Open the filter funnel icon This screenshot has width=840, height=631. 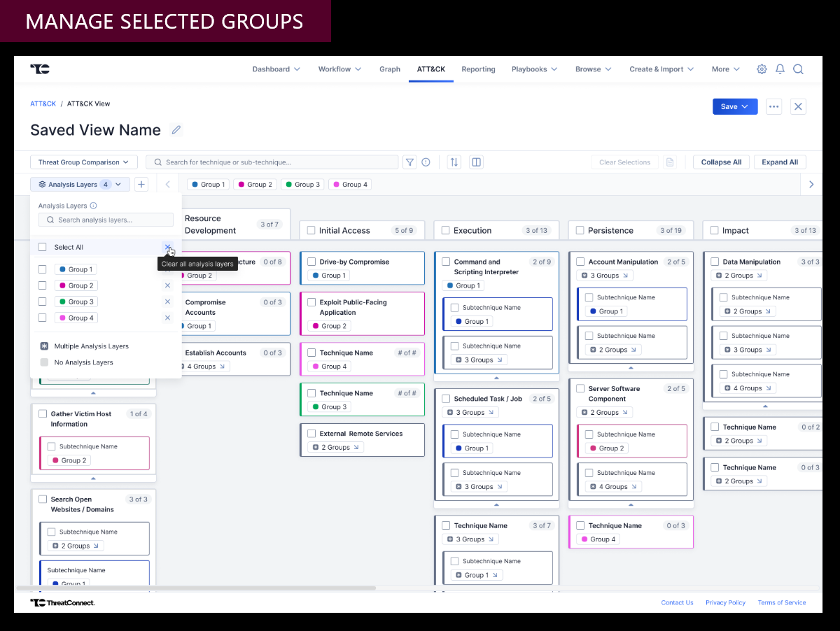pos(409,162)
